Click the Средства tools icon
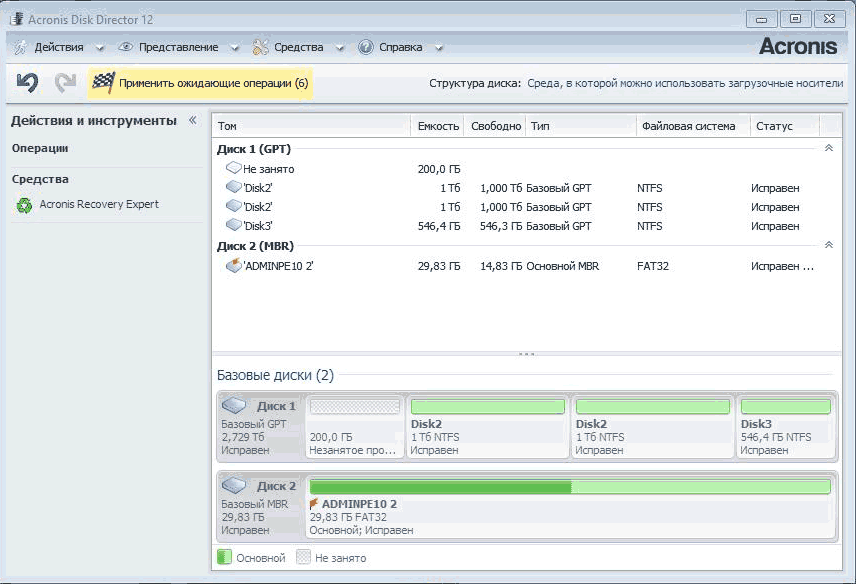 point(260,47)
